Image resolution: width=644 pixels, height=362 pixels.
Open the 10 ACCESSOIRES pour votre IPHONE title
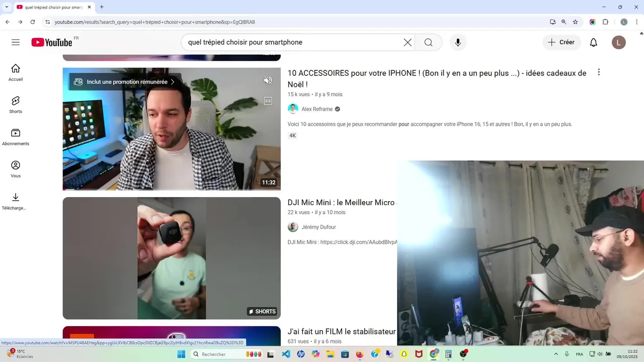[x=437, y=78]
